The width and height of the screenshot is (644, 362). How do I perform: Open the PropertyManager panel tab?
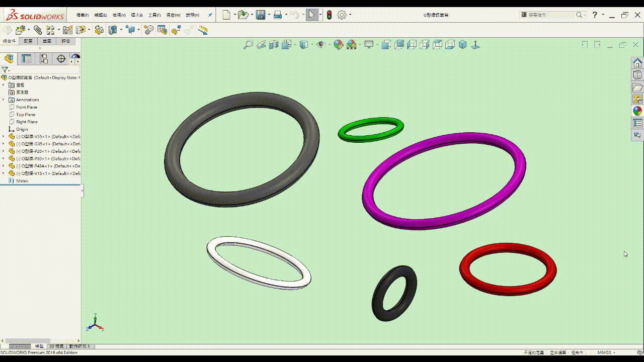[x=26, y=59]
